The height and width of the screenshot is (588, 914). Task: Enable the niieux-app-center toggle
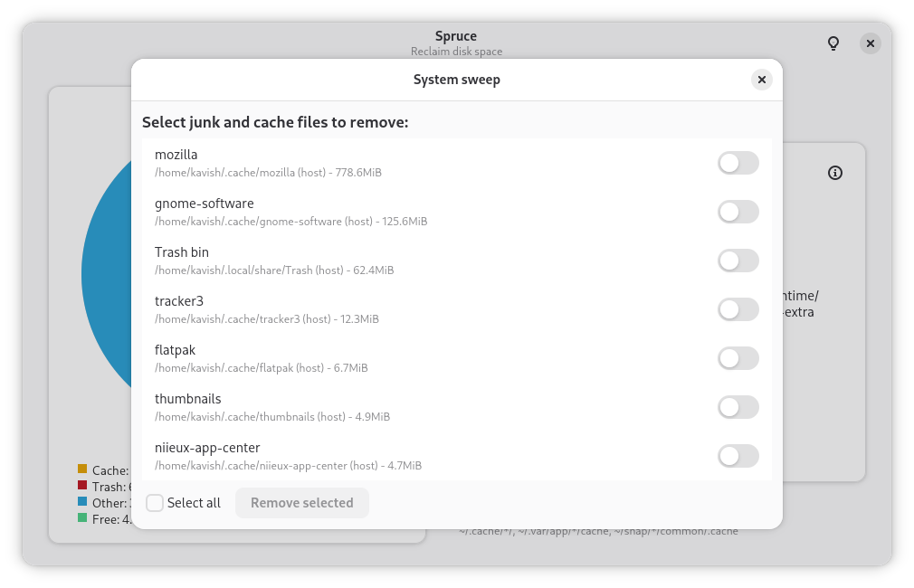click(738, 456)
